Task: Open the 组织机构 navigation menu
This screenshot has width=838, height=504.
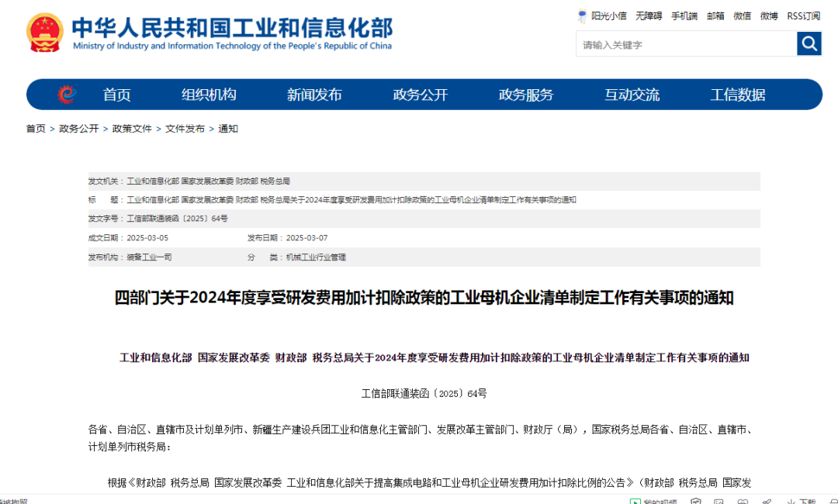Action: pyautogui.click(x=209, y=95)
